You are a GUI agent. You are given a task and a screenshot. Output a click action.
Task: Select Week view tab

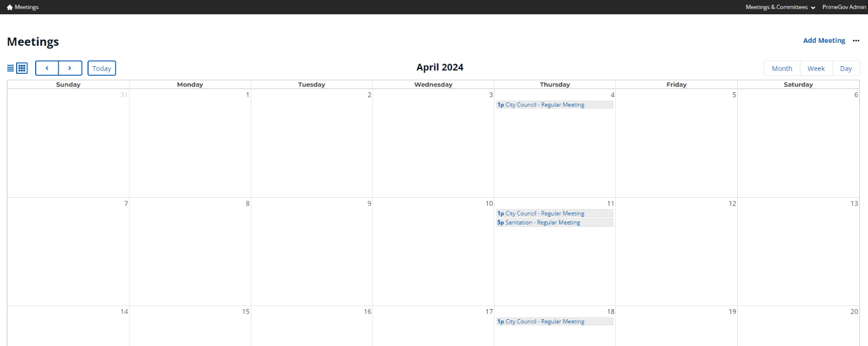tap(816, 68)
